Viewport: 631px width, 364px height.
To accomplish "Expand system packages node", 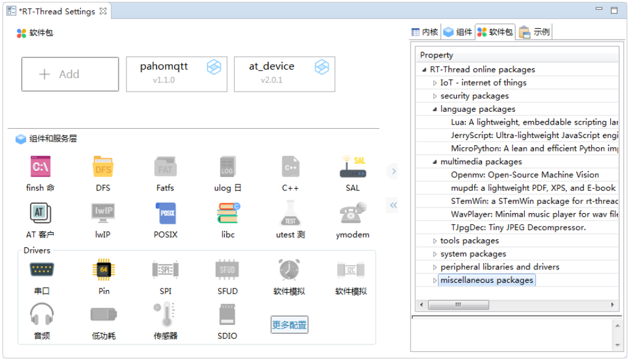I will coord(435,254).
